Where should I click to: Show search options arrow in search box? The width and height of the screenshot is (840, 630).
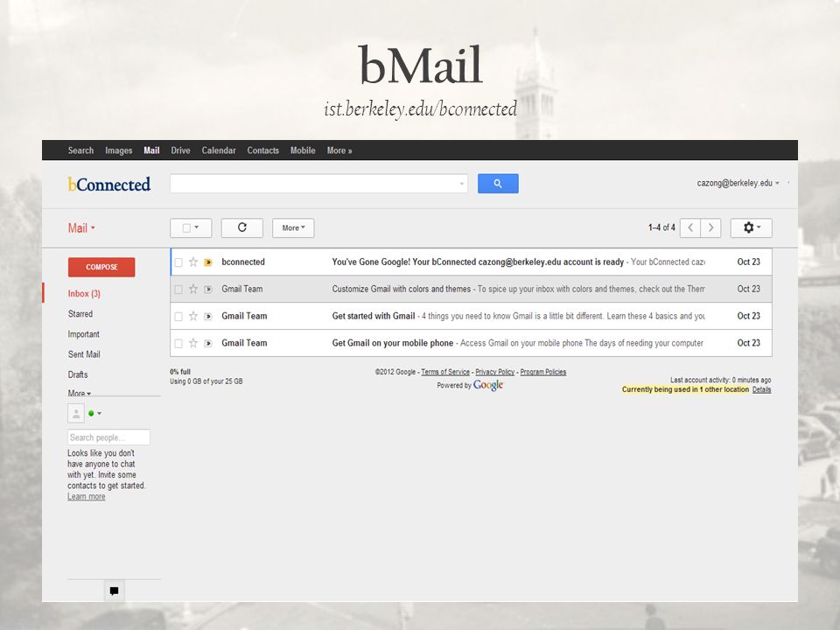click(461, 184)
